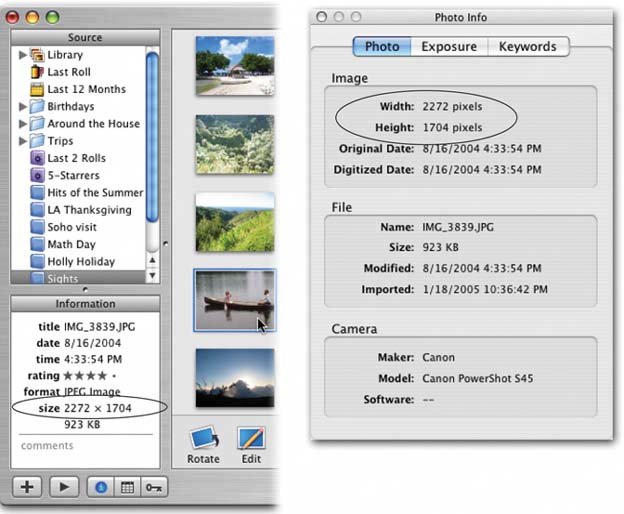Toggle the Information panel button

[x=103, y=487]
